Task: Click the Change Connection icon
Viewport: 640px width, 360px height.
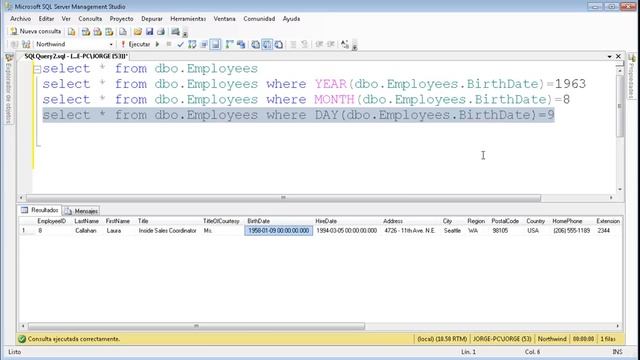Action: click(26, 44)
